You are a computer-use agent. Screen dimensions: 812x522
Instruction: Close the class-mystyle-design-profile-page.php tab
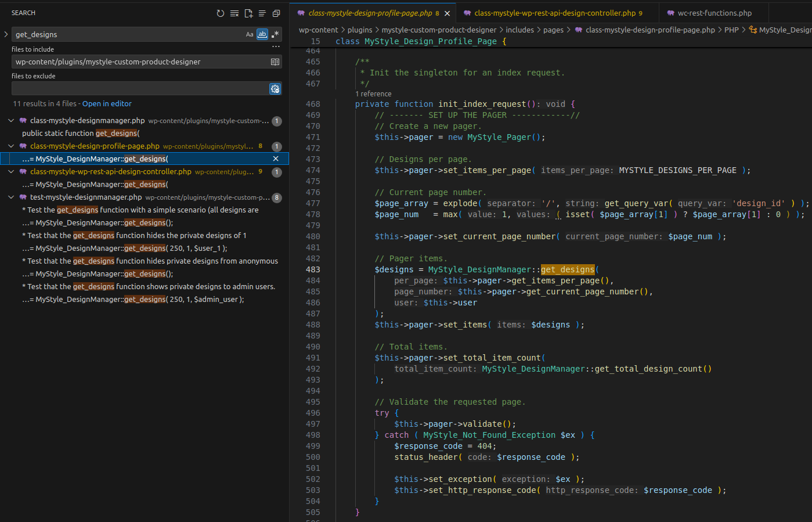point(447,13)
